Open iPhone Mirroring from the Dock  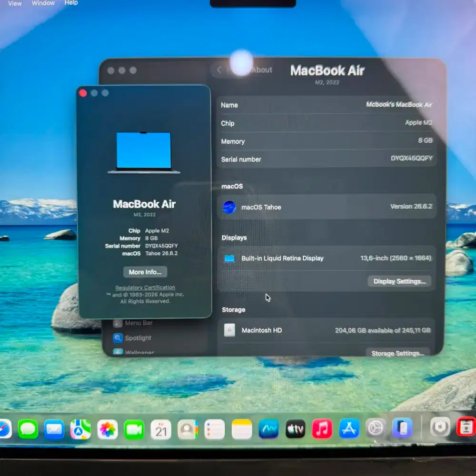click(x=402, y=427)
